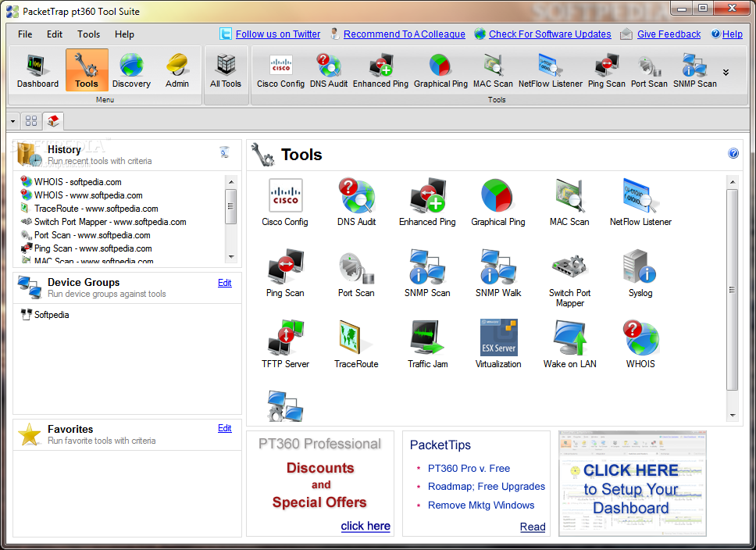
Task: Launch SNMP Scan from the top ribbon
Action: pyautogui.click(x=694, y=71)
